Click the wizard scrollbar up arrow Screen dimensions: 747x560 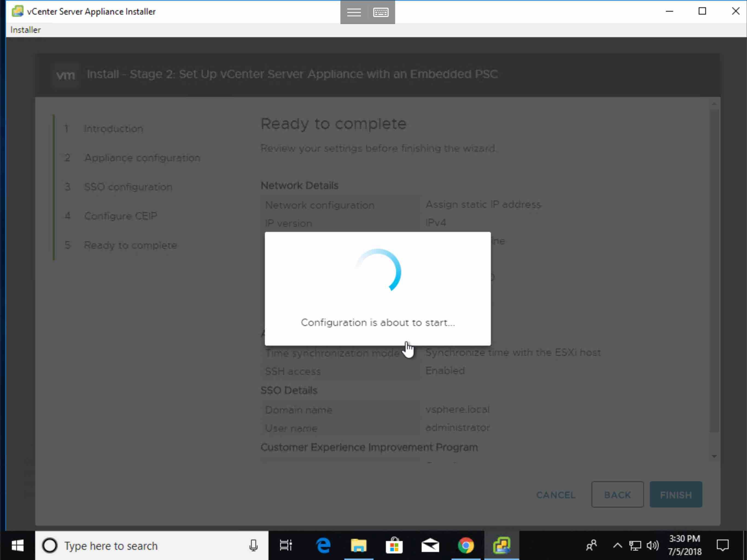[714, 104]
